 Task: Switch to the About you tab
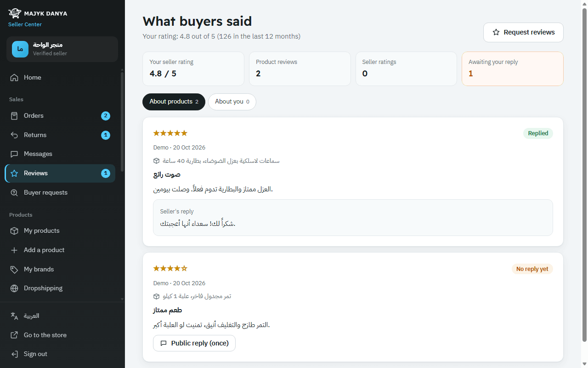click(232, 102)
